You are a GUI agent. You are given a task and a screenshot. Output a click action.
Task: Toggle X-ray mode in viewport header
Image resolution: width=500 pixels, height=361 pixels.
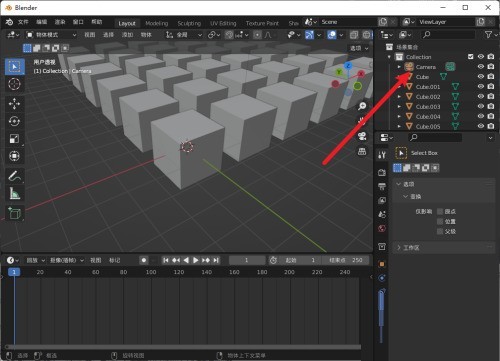[x=354, y=35]
